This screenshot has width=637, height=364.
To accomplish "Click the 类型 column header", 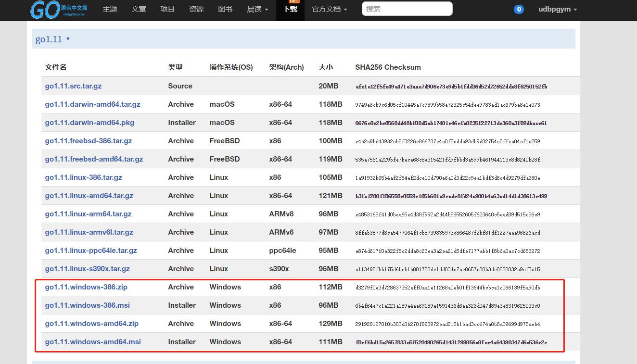I will point(176,67).
